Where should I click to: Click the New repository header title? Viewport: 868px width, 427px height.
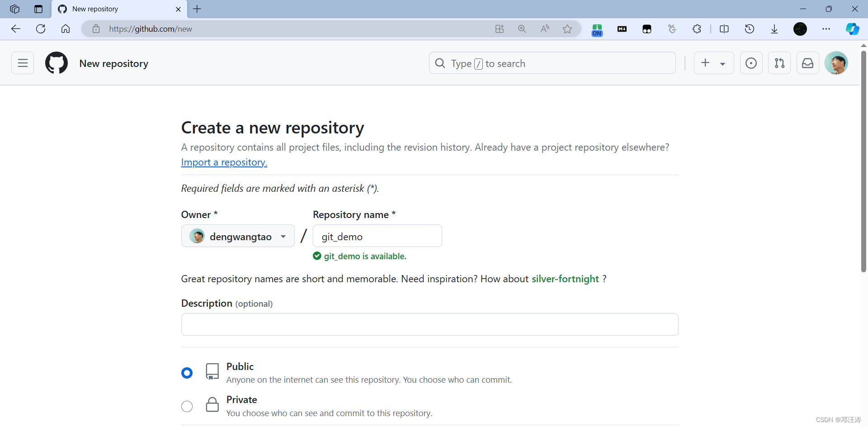tap(114, 63)
